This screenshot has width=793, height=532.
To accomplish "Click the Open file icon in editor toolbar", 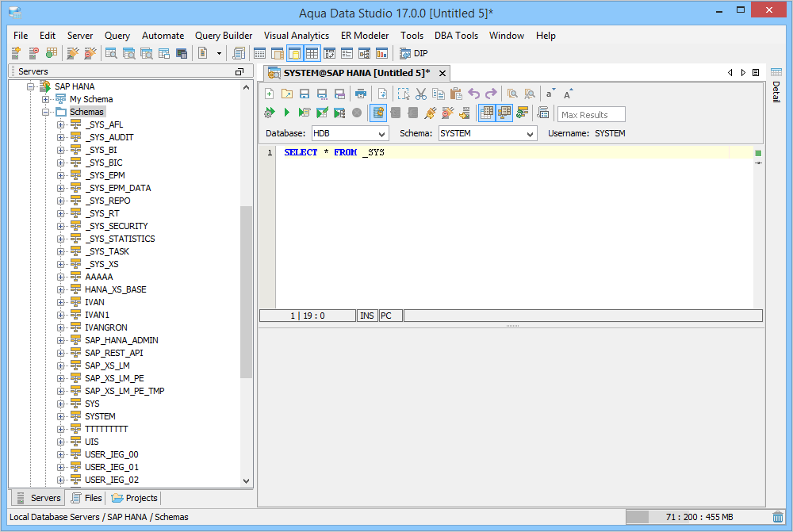I will coord(287,94).
